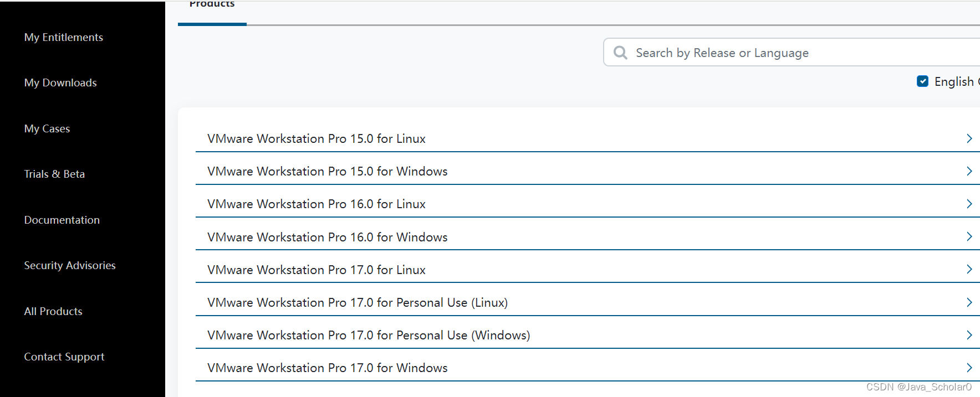
Task: Expand 17.0 Personal Use (Linux) chevron
Action: click(969, 302)
